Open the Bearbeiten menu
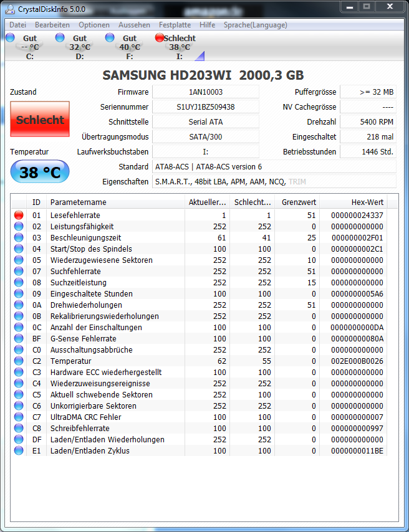 click(52, 25)
